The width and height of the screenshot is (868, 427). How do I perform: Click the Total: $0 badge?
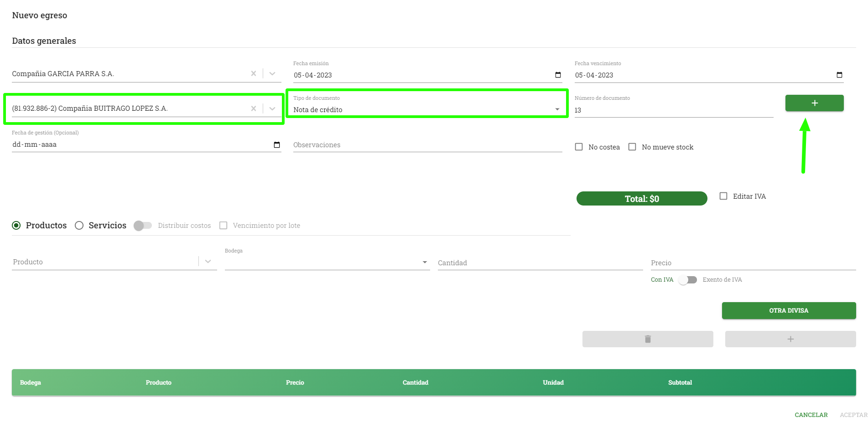click(x=642, y=199)
